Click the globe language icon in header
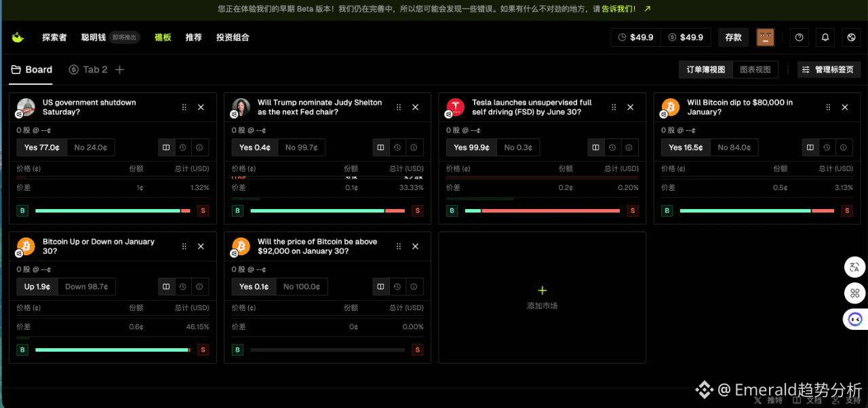The width and height of the screenshot is (868, 408). point(851,37)
